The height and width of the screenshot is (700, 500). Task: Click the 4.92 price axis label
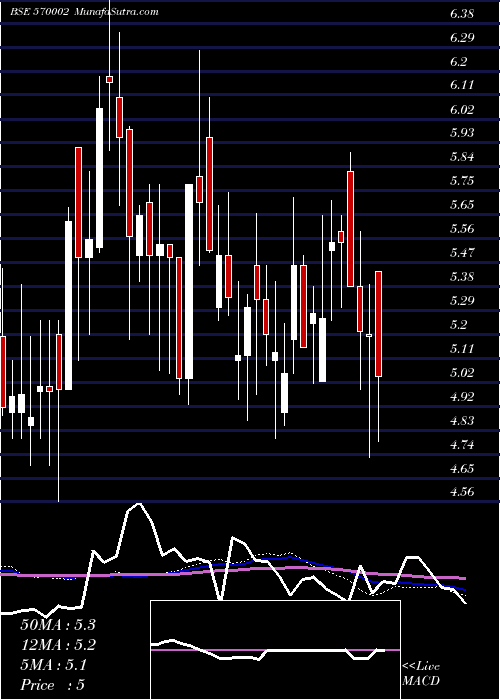[462, 396]
